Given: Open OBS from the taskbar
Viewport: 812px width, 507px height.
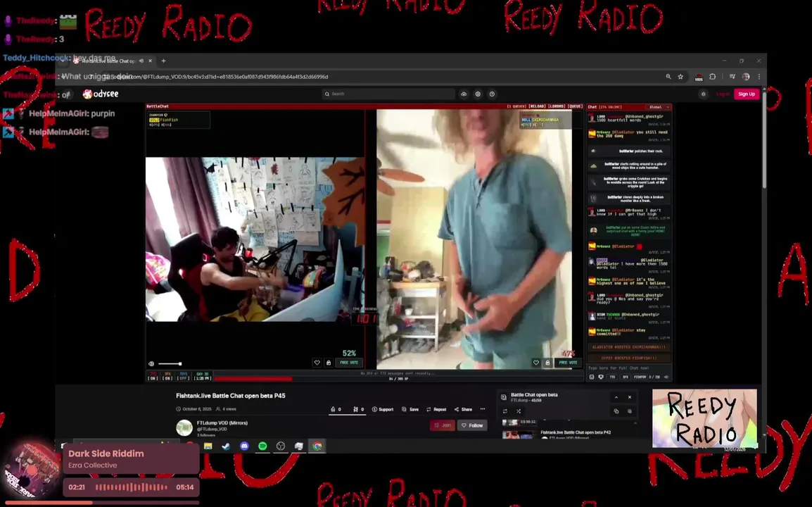Looking at the screenshot, I should tap(281, 446).
